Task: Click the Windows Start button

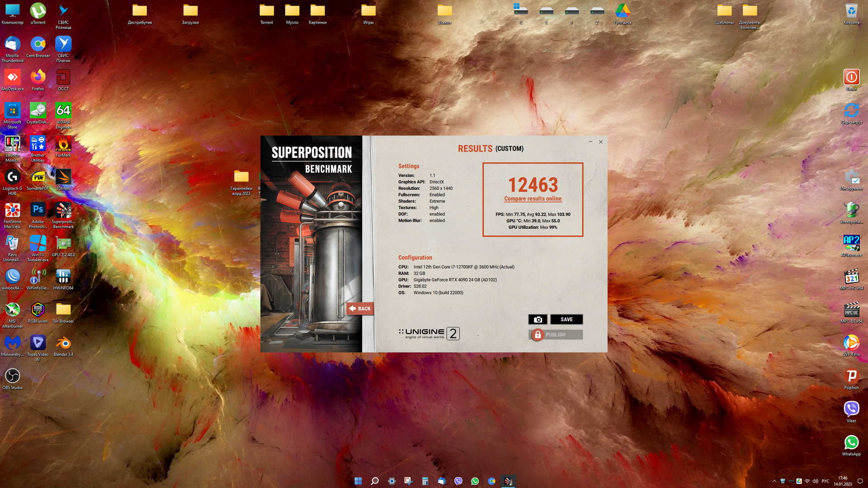Action: coord(358,481)
